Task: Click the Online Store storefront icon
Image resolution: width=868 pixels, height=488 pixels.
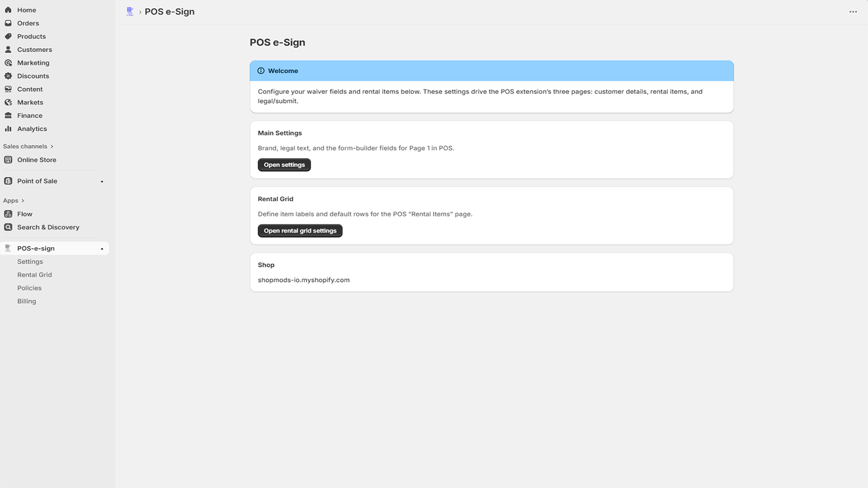Action: point(8,160)
